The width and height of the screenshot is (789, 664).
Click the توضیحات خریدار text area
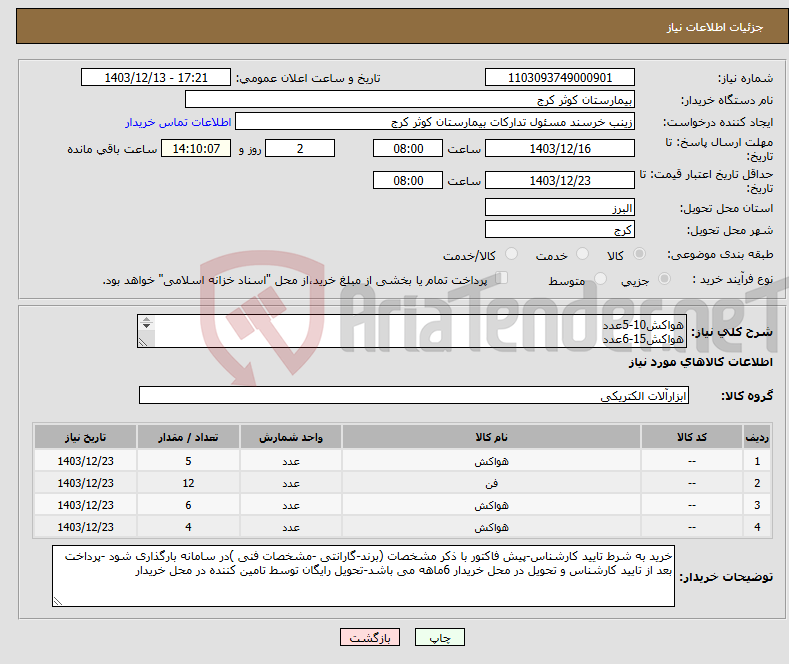[363, 576]
